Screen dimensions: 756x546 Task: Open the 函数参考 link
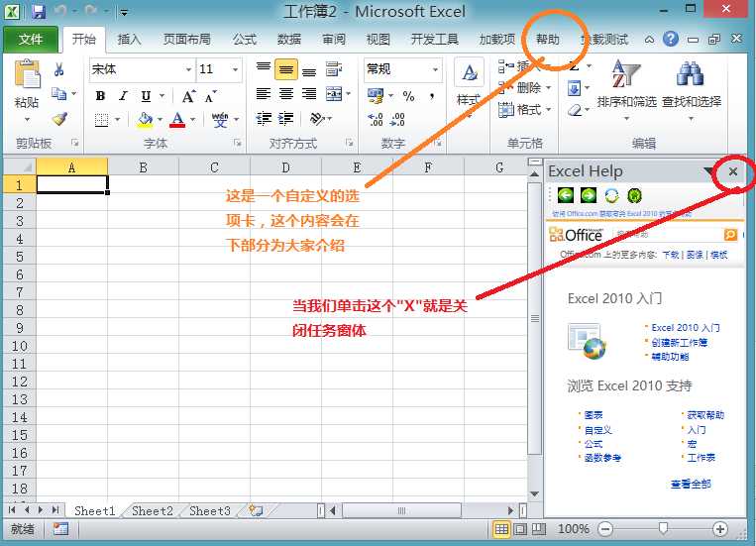tap(602, 457)
